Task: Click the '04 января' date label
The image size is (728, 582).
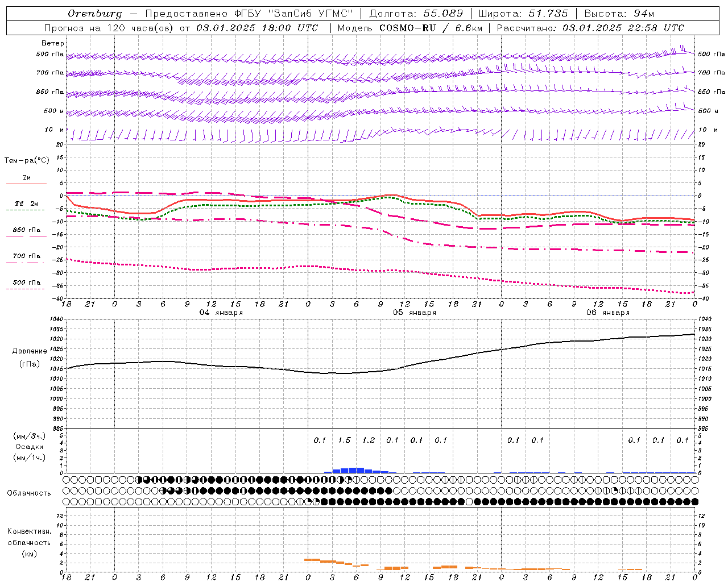Action: tap(221, 313)
